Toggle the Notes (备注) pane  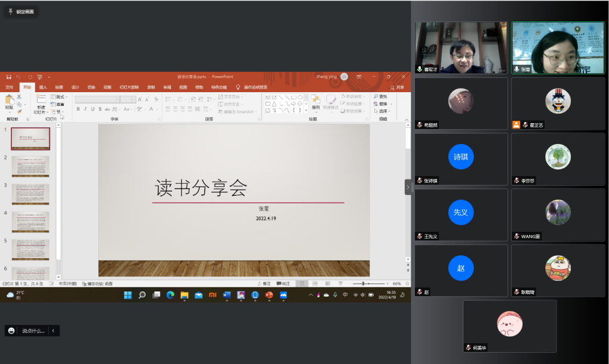pos(264,284)
